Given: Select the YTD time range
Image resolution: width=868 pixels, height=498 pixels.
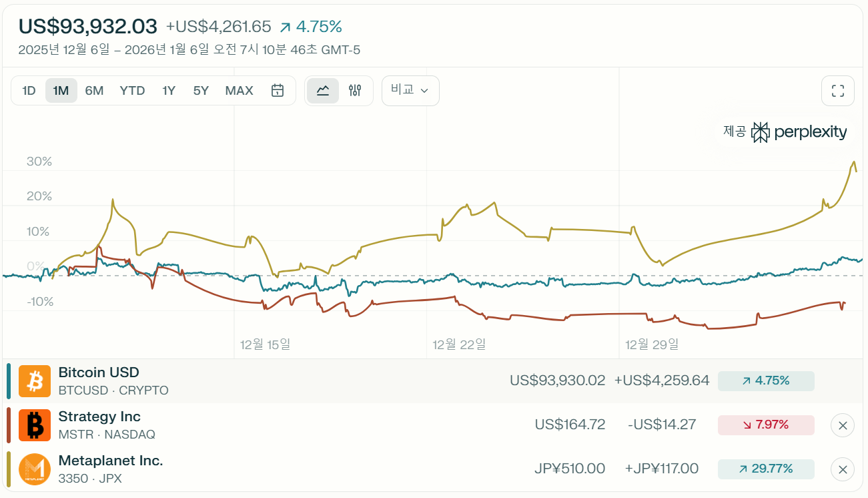Looking at the screenshot, I should pos(132,91).
